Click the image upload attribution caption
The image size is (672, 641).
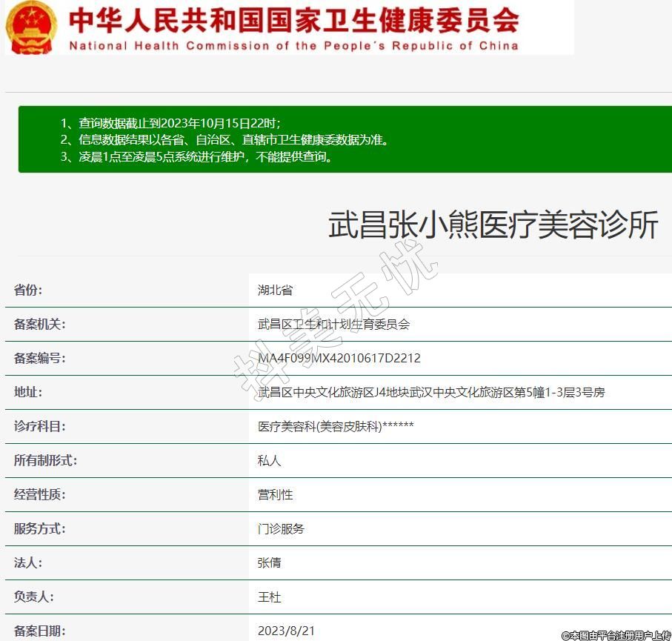click(616, 635)
